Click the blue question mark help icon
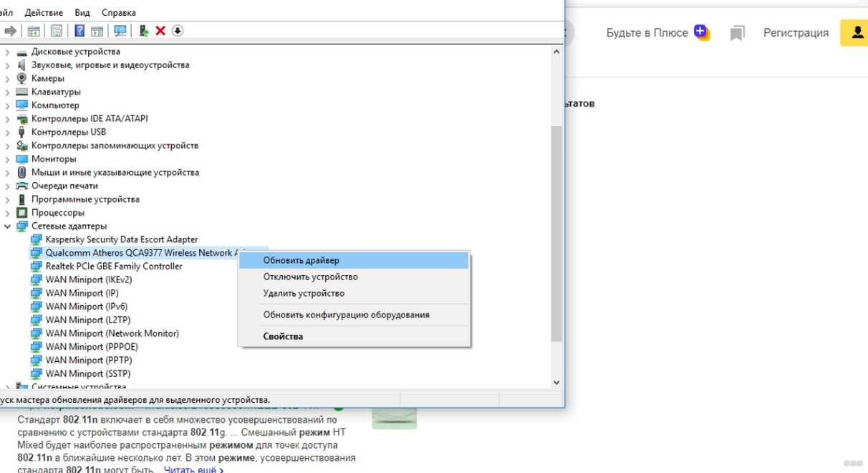Screen dimensions: 868x473 point(79,30)
